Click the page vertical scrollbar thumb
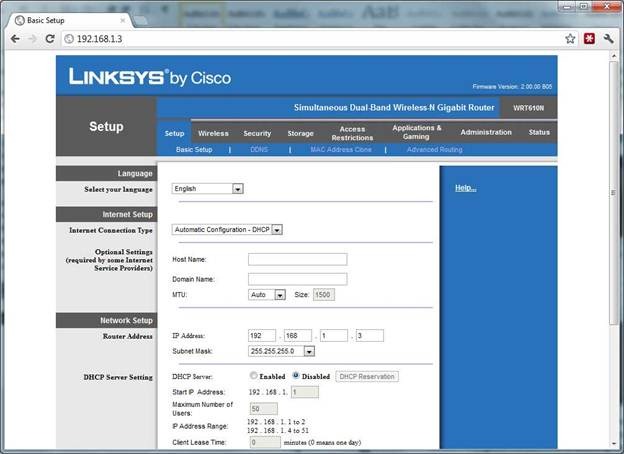This screenshot has width=624, height=454. 613,193
